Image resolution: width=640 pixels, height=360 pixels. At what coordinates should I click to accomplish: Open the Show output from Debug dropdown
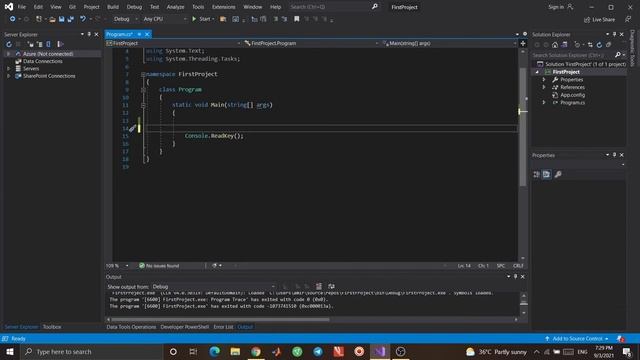213,287
